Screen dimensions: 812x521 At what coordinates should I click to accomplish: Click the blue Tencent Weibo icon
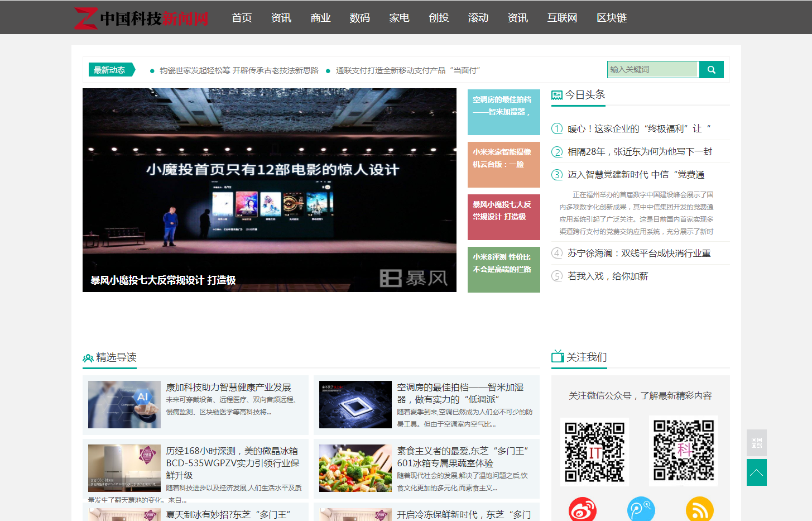641,509
